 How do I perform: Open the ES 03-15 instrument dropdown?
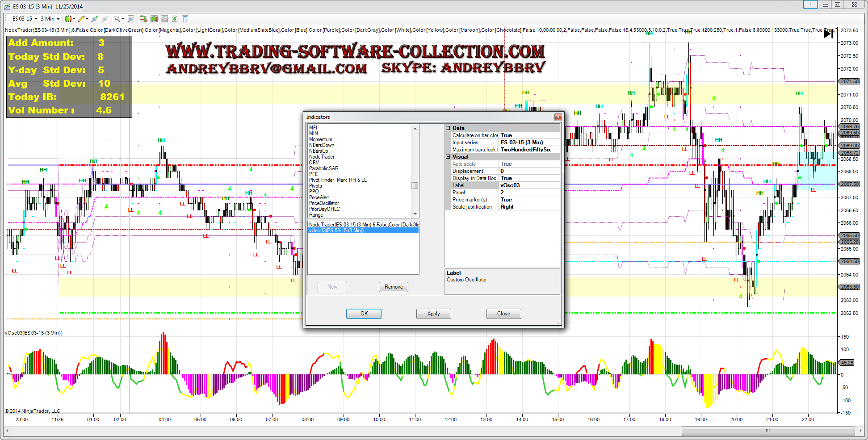tap(25, 19)
